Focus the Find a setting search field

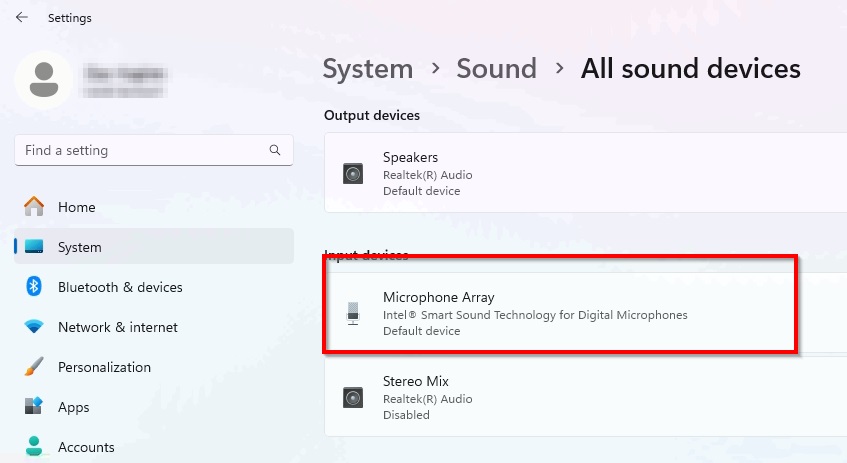click(x=140, y=150)
